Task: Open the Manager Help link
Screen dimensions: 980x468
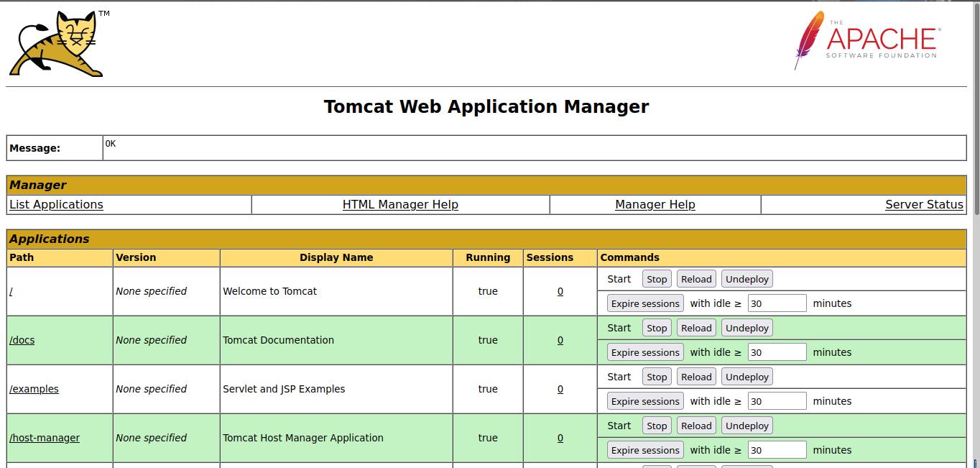Action: [x=655, y=205]
